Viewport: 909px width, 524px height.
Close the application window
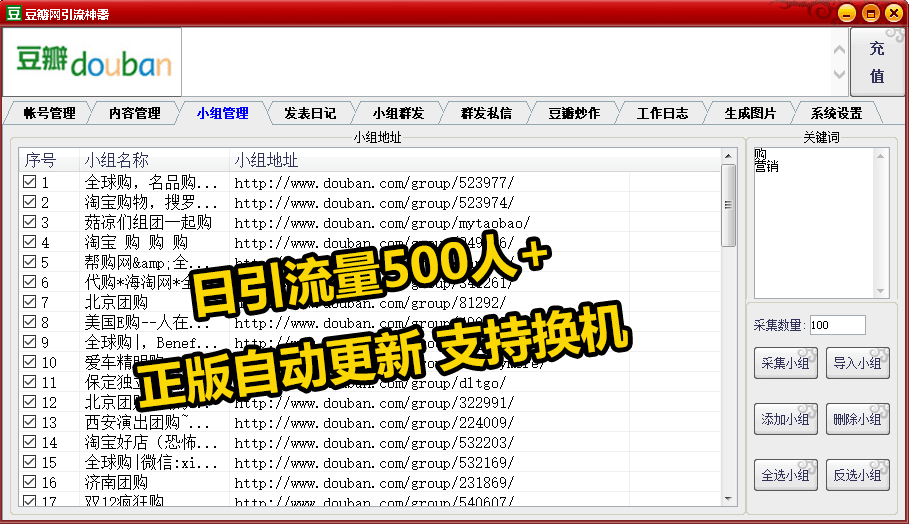894,13
